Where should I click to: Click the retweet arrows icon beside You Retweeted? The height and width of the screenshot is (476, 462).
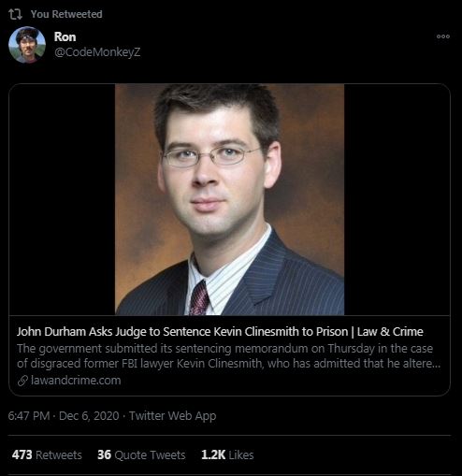click(x=15, y=14)
